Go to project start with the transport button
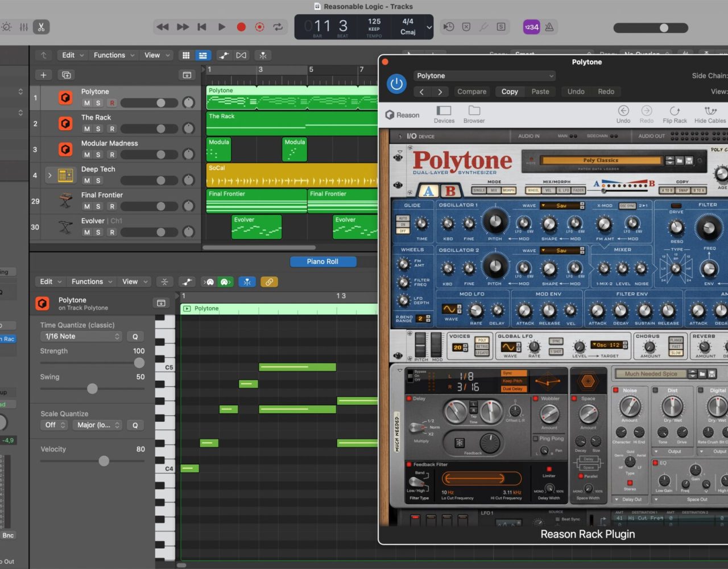Image resolution: width=728 pixels, height=569 pixels. click(x=202, y=27)
